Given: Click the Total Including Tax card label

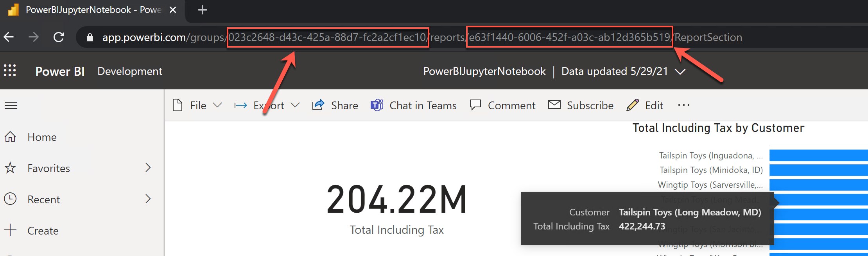Looking at the screenshot, I should pyautogui.click(x=396, y=230).
